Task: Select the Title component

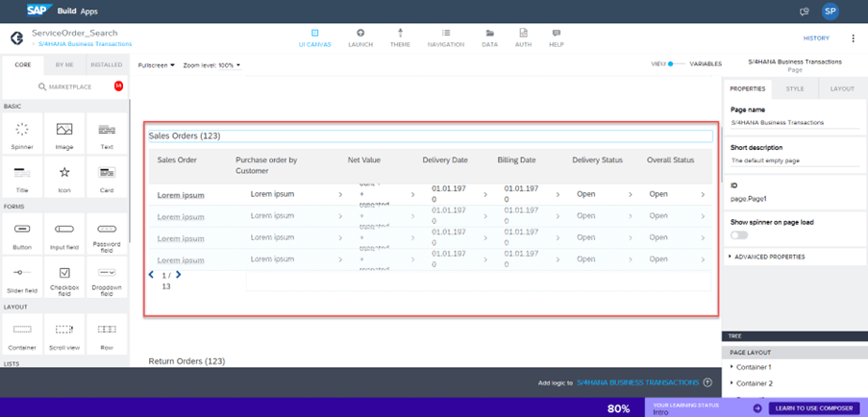Action: click(22, 177)
